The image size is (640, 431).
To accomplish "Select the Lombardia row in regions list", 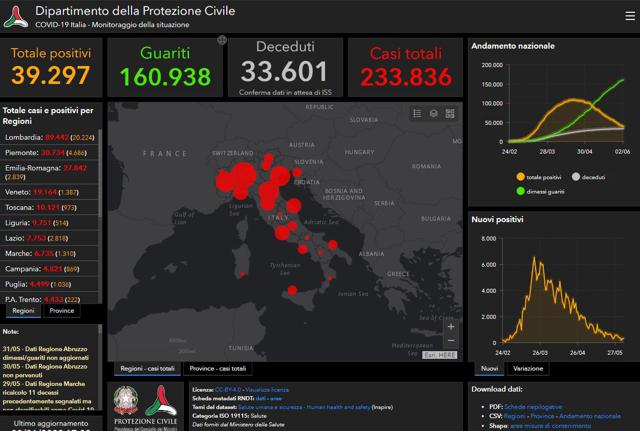I will (x=49, y=138).
